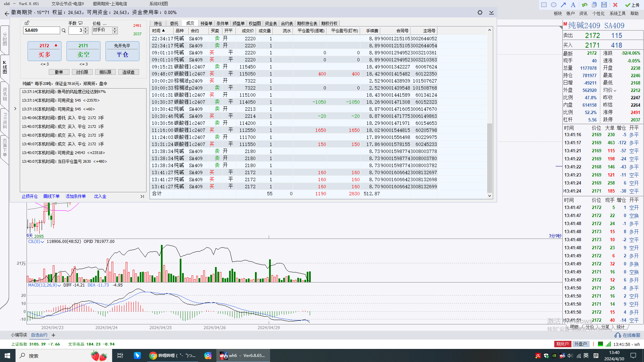Click the 卖空 sell short button
Viewport: 644px width, 362px height.
click(83, 51)
